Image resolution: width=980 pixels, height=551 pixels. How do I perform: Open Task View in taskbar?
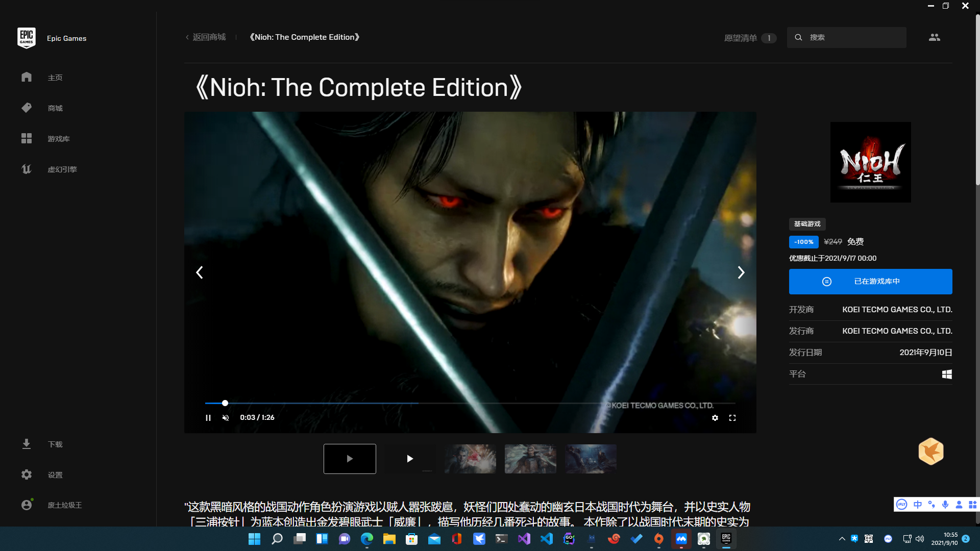click(299, 539)
